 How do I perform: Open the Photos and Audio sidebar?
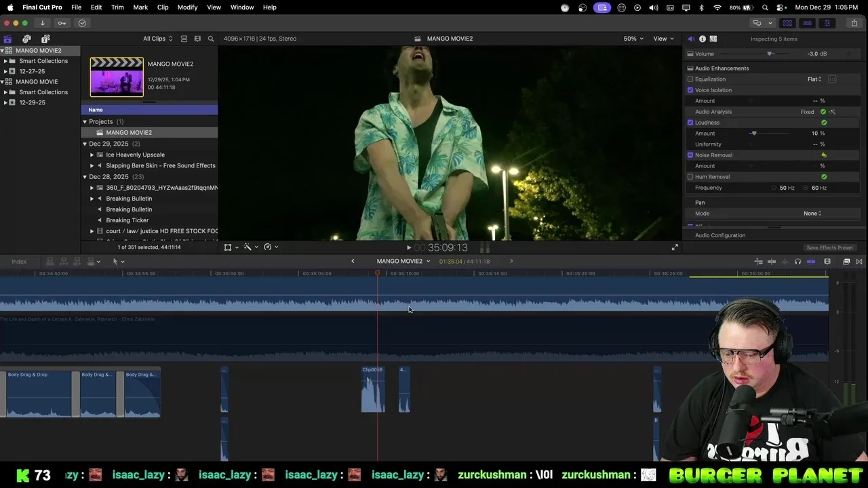point(26,39)
